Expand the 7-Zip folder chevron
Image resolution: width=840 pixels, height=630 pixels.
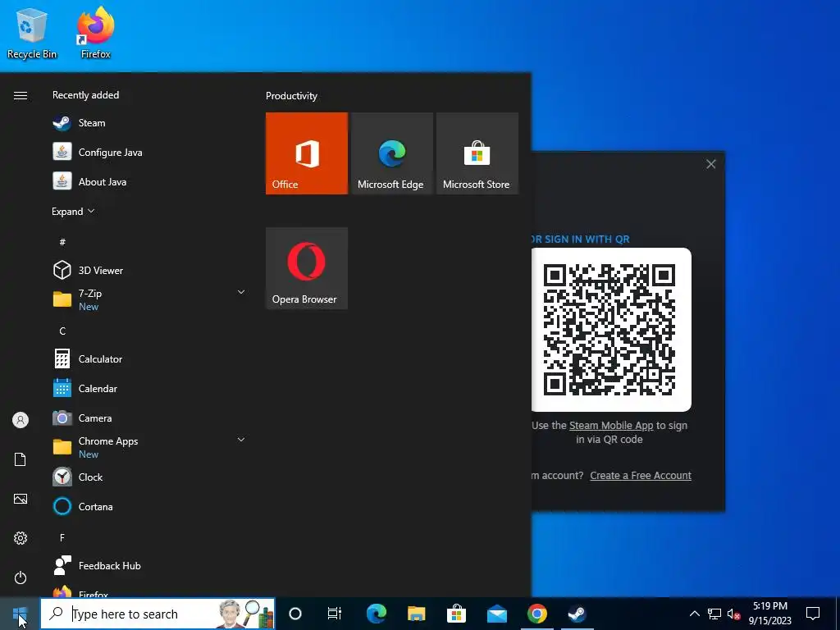click(x=241, y=292)
